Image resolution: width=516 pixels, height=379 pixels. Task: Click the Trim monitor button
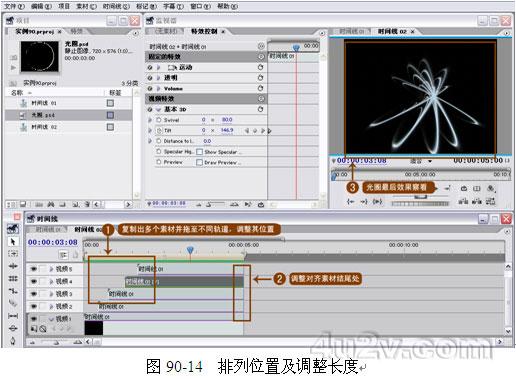(x=490, y=201)
